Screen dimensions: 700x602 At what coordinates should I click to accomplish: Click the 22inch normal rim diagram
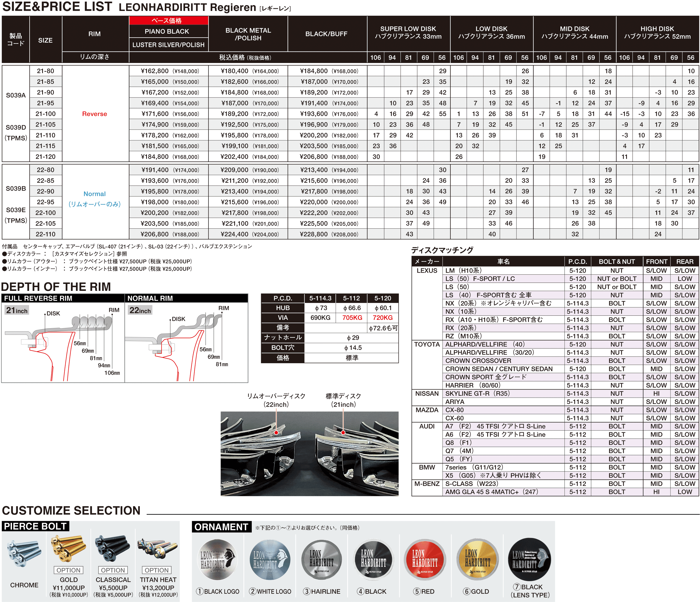[186, 343]
